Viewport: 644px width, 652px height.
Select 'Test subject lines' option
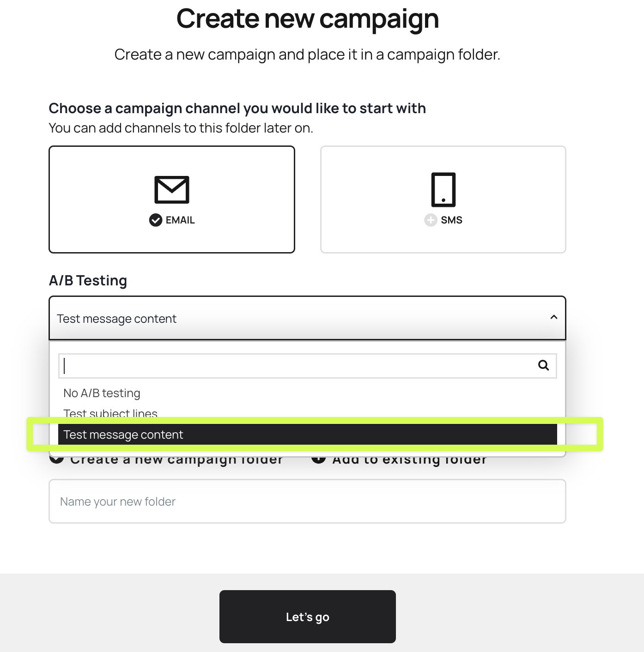tap(110, 412)
